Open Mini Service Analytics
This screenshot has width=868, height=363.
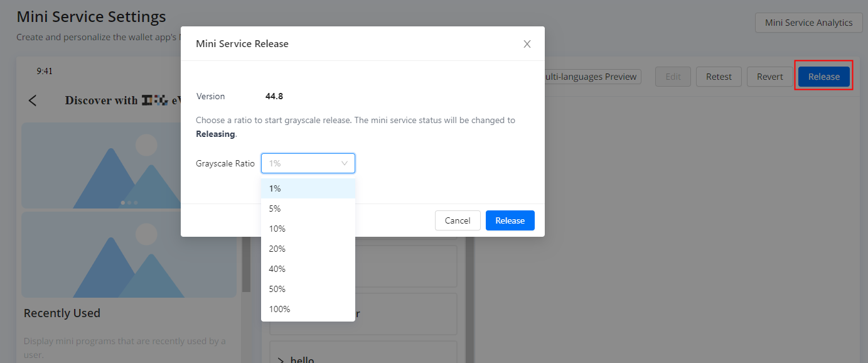808,23
